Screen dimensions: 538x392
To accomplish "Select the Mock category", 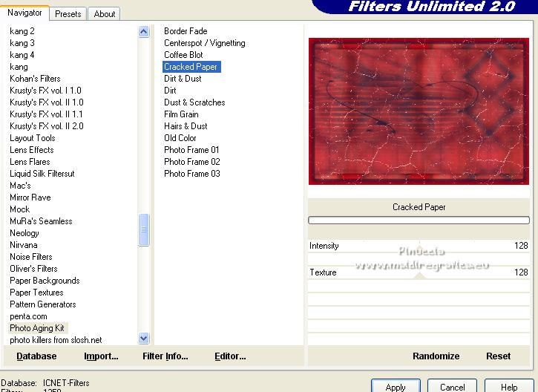I will pos(19,209).
